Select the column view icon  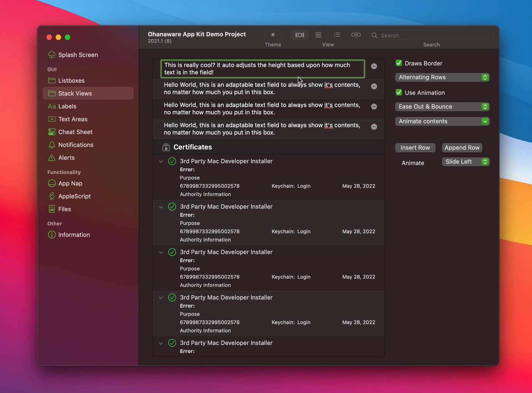click(x=299, y=35)
